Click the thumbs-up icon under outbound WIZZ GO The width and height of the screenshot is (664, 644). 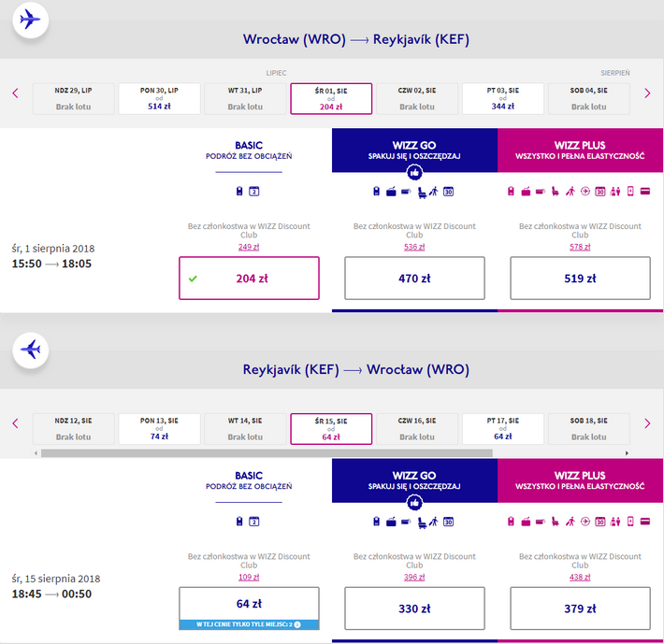pos(414,173)
